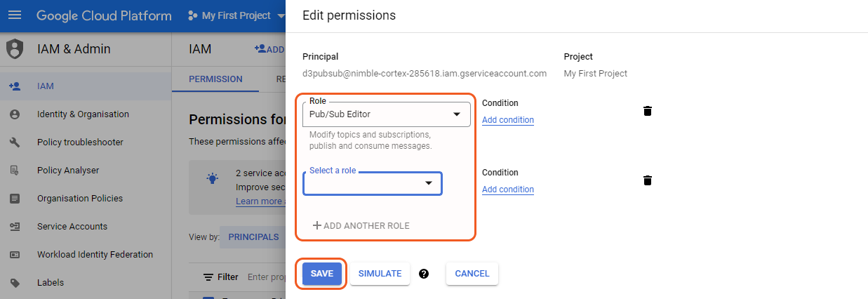The width and height of the screenshot is (868, 299).
Task: Click the Organisation Policies icon
Action: [x=15, y=199]
